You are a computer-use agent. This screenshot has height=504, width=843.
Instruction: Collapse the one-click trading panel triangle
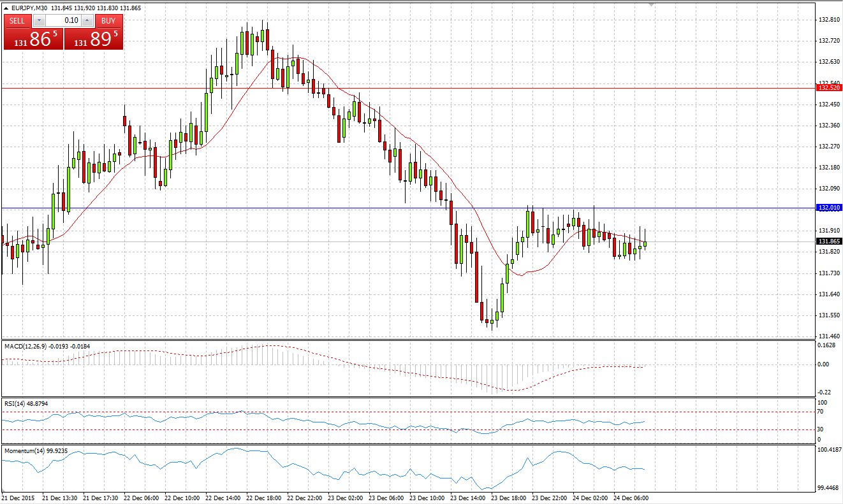click(x=6, y=8)
